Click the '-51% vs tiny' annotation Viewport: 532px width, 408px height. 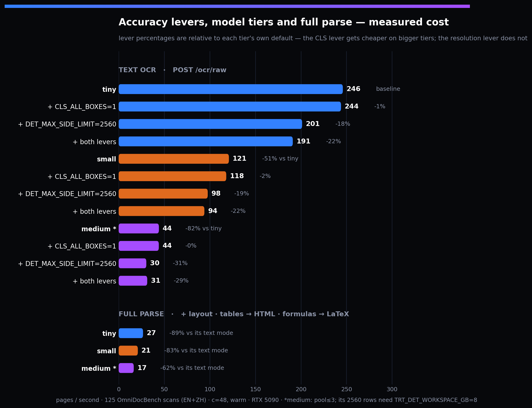point(280,159)
